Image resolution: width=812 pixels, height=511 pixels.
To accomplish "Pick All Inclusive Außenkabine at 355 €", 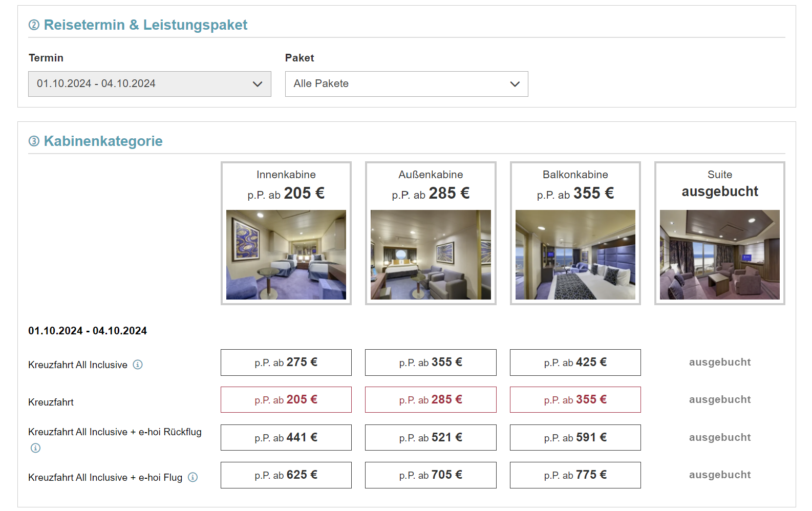I will coord(431,363).
